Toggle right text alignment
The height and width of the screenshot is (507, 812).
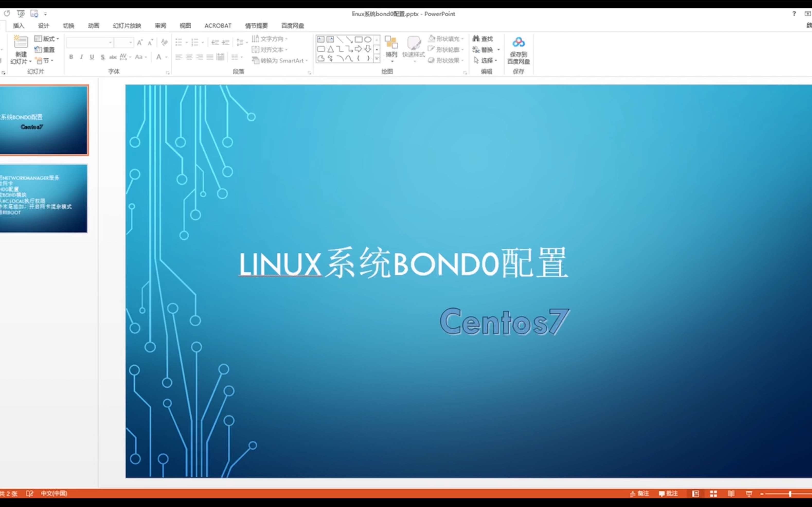point(200,57)
